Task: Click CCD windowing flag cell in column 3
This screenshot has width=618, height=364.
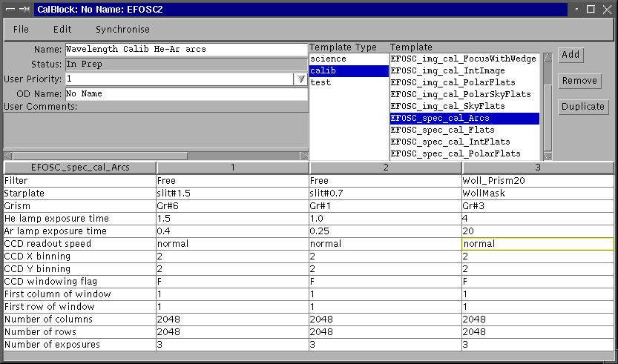Action: pos(538,282)
